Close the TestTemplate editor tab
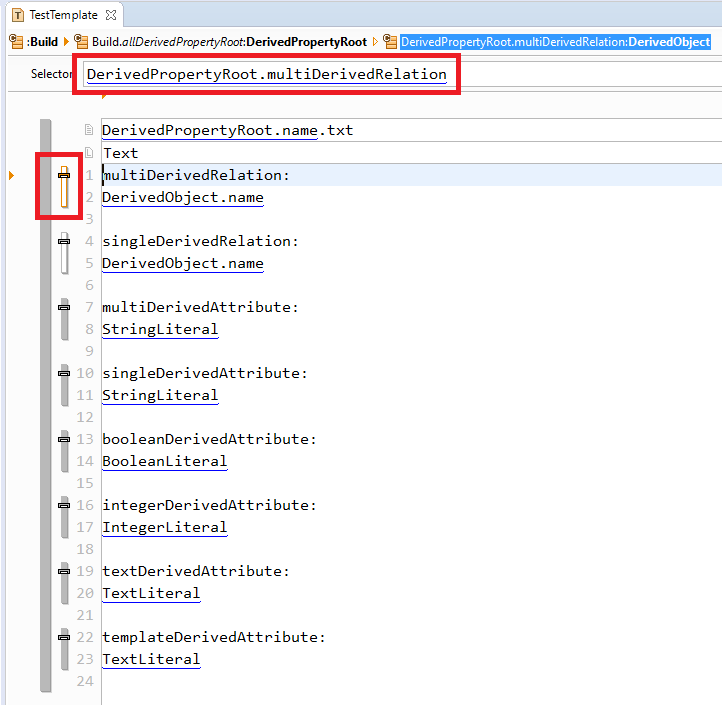Screen dimensions: 722x705 (x=111, y=15)
